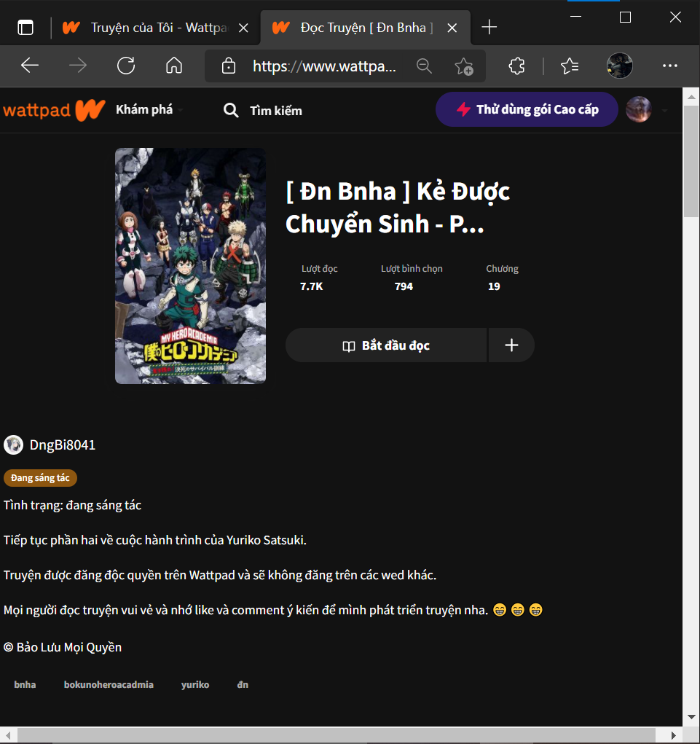Open the My Hero Academia story cover

190,266
